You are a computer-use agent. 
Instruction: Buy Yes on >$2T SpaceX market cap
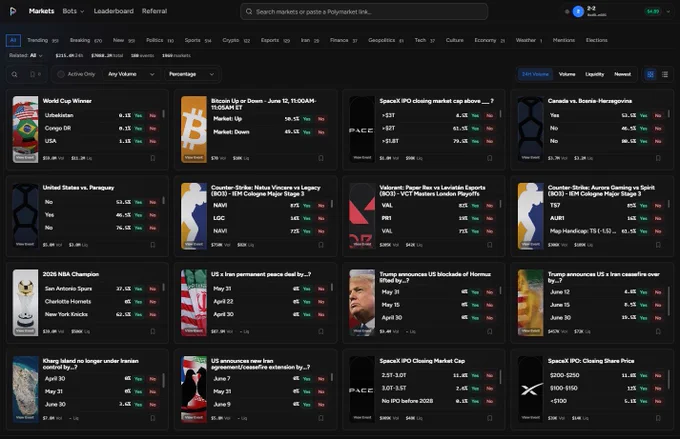click(475, 128)
